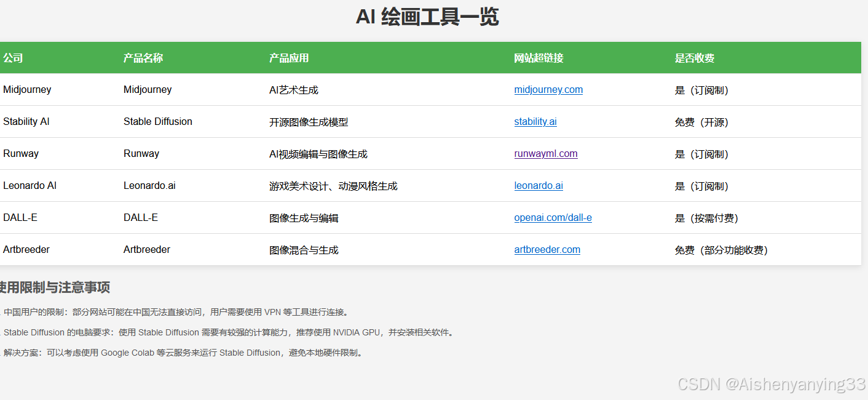The height and width of the screenshot is (400, 868).
Task: Select the Stability AI company cell
Action: [26, 122]
